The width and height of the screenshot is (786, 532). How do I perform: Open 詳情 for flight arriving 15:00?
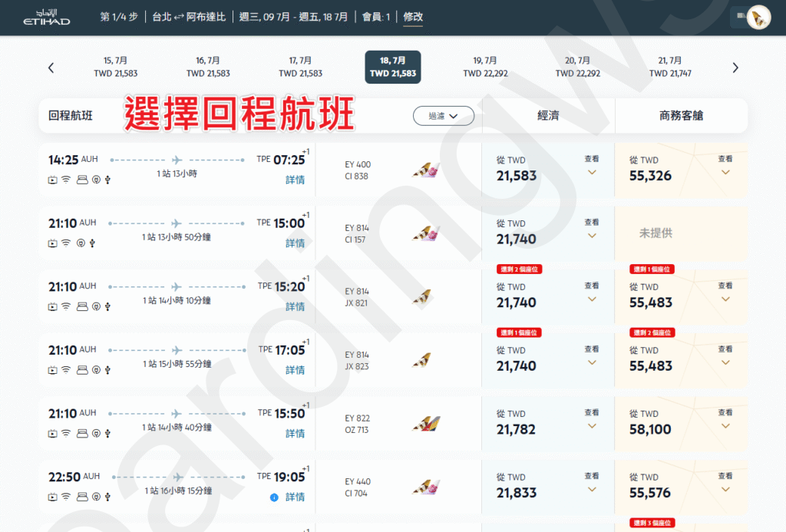coord(296,243)
